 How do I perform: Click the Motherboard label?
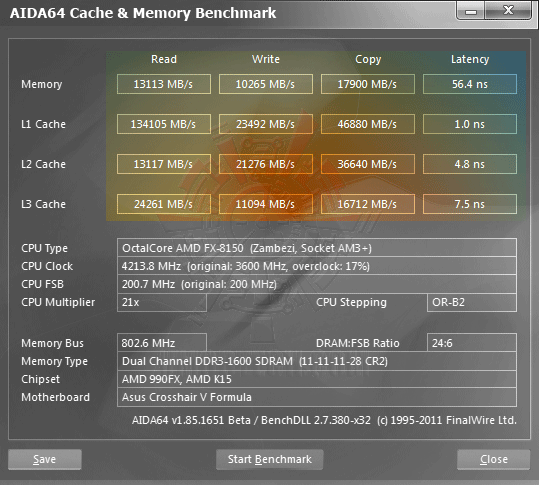pyautogui.click(x=55, y=397)
